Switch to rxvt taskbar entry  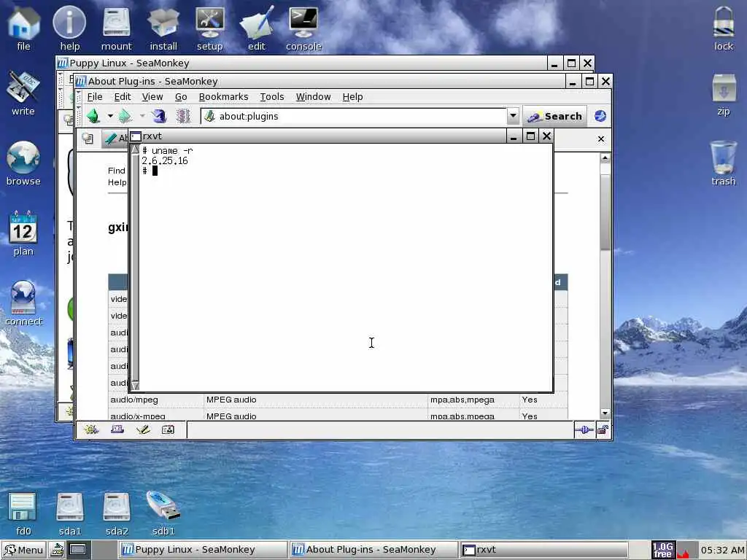pos(544,550)
